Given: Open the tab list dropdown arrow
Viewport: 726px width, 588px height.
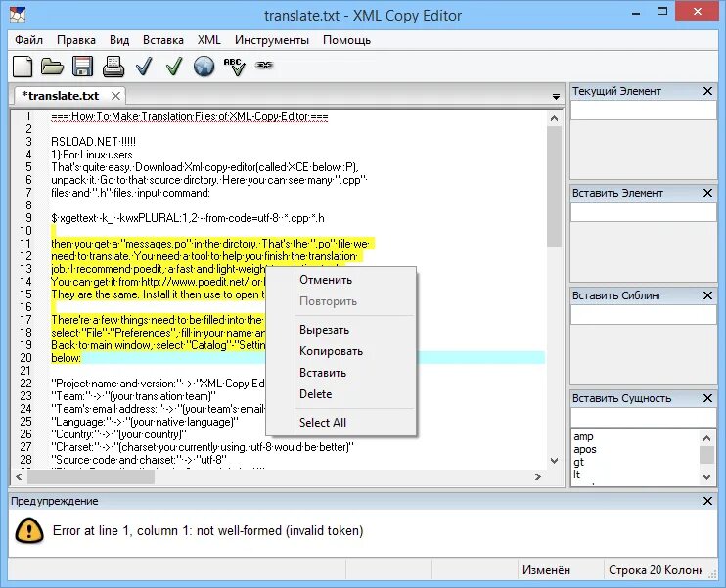Looking at the screenshot, I should point(556,97).
